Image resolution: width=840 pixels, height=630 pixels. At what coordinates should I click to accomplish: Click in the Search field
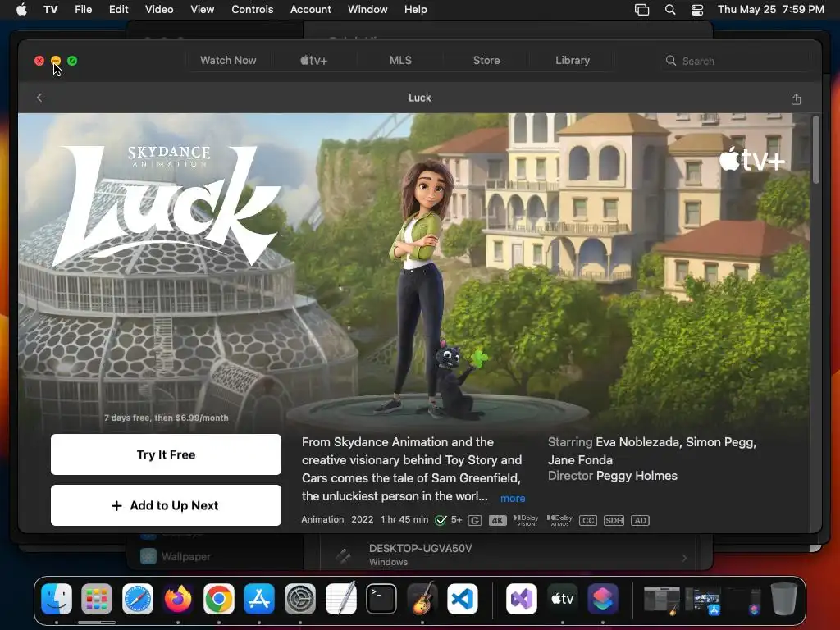(735, 61)
